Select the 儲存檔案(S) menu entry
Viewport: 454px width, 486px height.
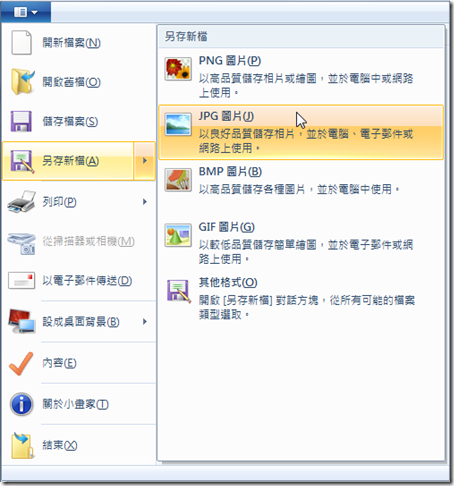tap(79, 121)
